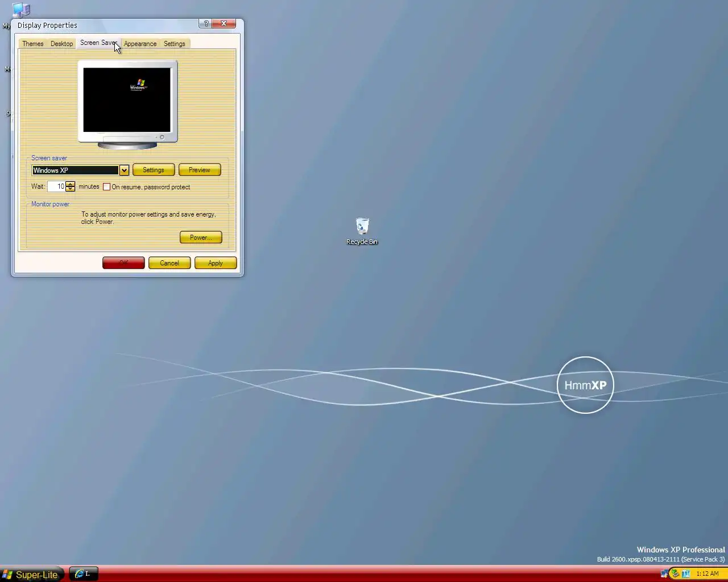728x582 pixels.
Task: Close the Display Properties dialog
Action: coord(224,23)
